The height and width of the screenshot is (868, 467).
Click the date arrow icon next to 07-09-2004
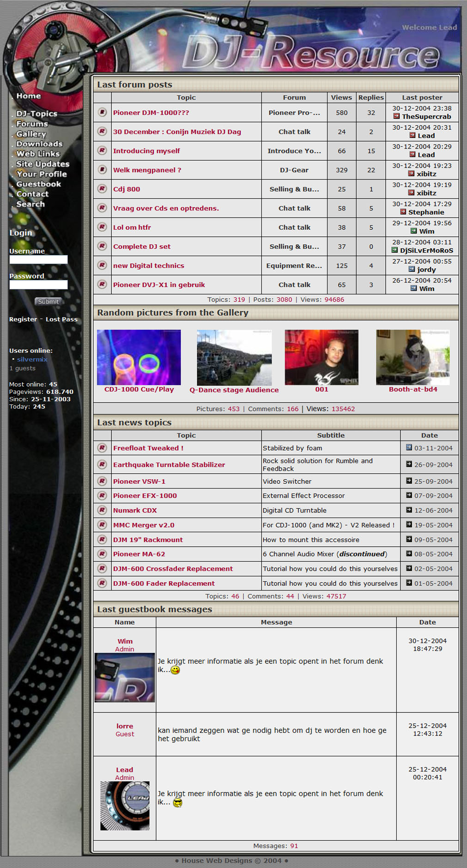point(409,495)
